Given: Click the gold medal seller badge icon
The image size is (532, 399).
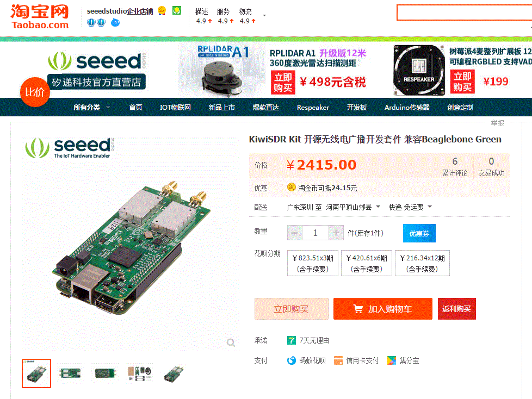Looking at the screenshot, I should pos(162,10).
